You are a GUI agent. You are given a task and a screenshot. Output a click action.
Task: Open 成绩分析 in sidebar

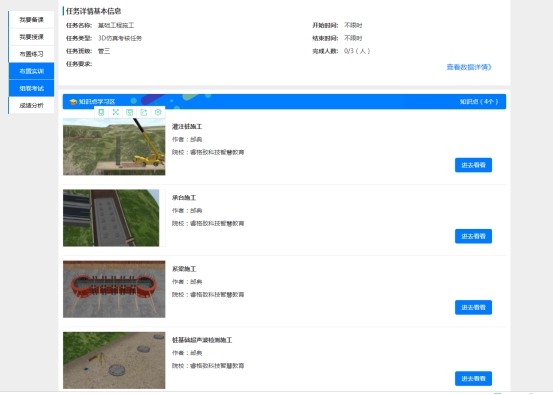[31, 105]
